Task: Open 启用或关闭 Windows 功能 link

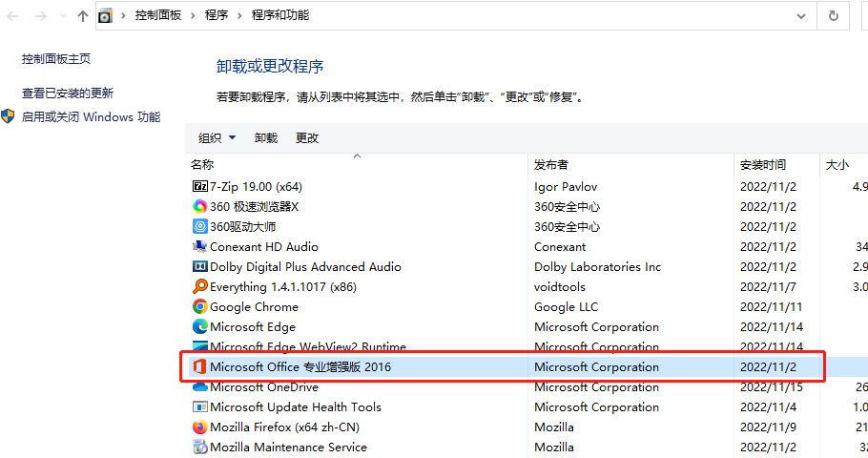Action: pyautogui.click(x=91, y=116)
